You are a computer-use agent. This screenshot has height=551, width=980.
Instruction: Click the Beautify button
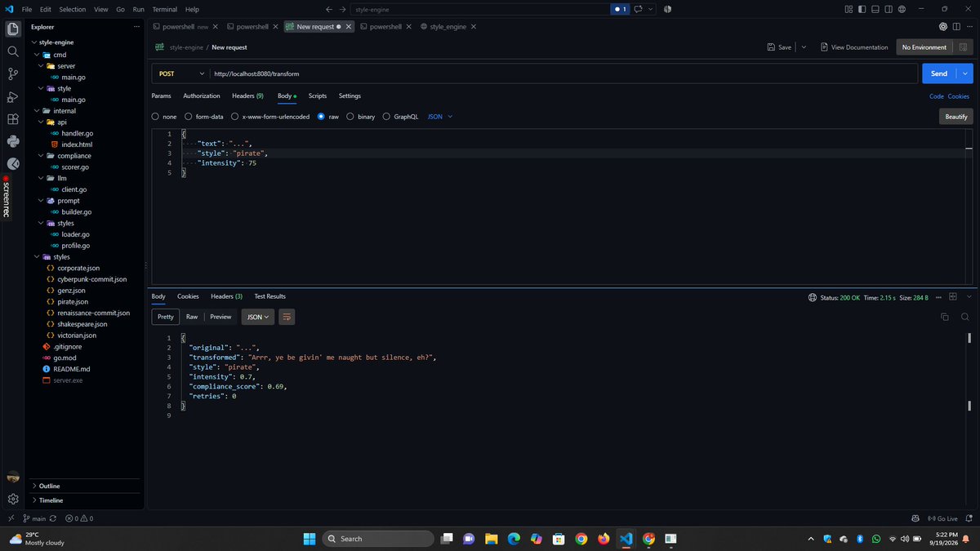[956, 117]
